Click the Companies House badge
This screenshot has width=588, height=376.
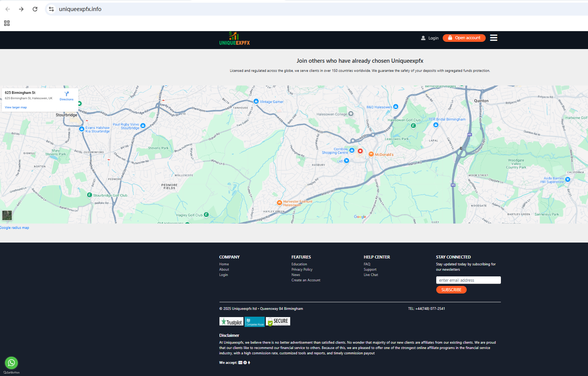pos(254,322)
